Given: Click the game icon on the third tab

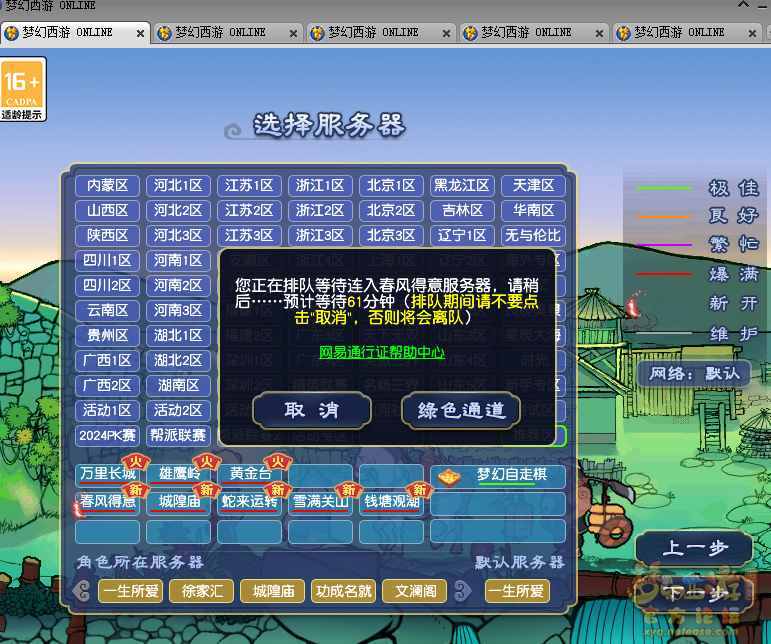Looking at the screenshot, I should (x=317, y=33).
